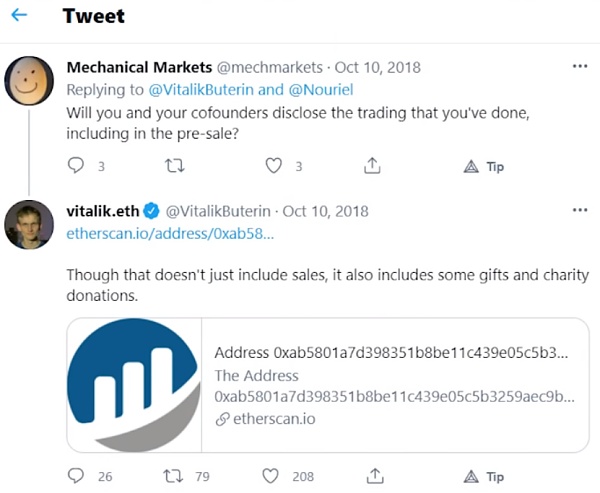Tip the vitalik.eth account
The width and height of the screenshot is (600, 493).
point(484,475)
